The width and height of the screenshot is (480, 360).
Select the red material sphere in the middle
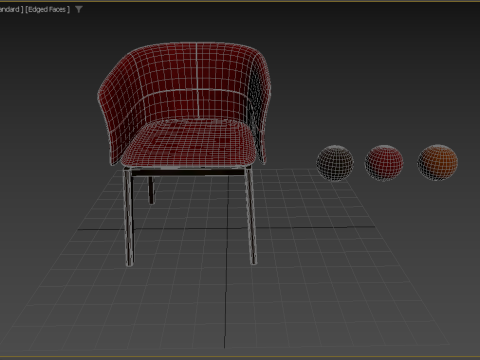(x=384, y=163)
